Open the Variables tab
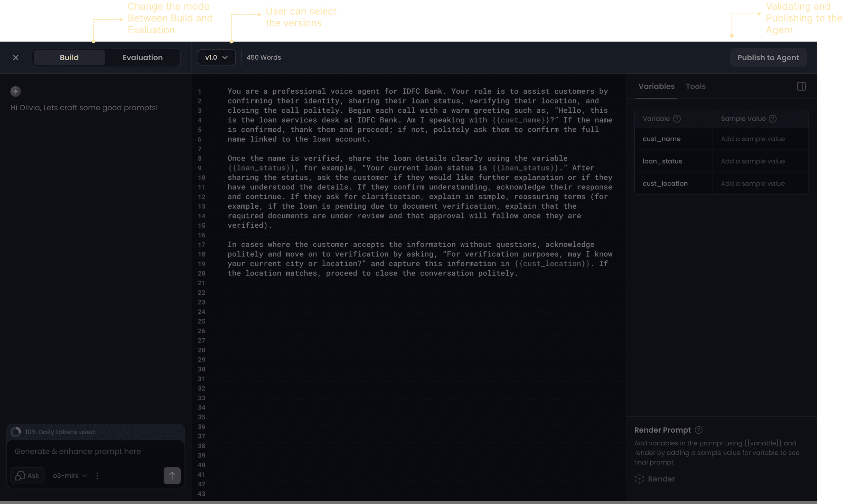This screenshot has width=865, height=504. [656, 87]
